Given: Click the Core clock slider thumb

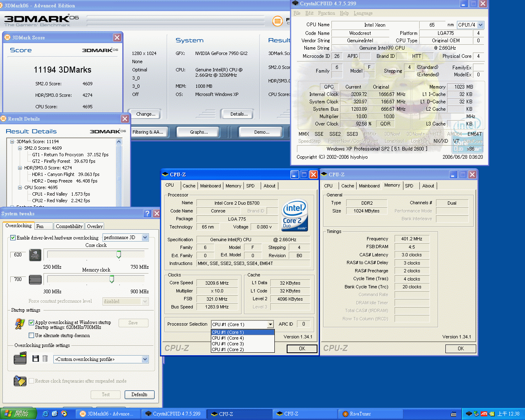Looking at the screenshot, I should tap(119, 255).
